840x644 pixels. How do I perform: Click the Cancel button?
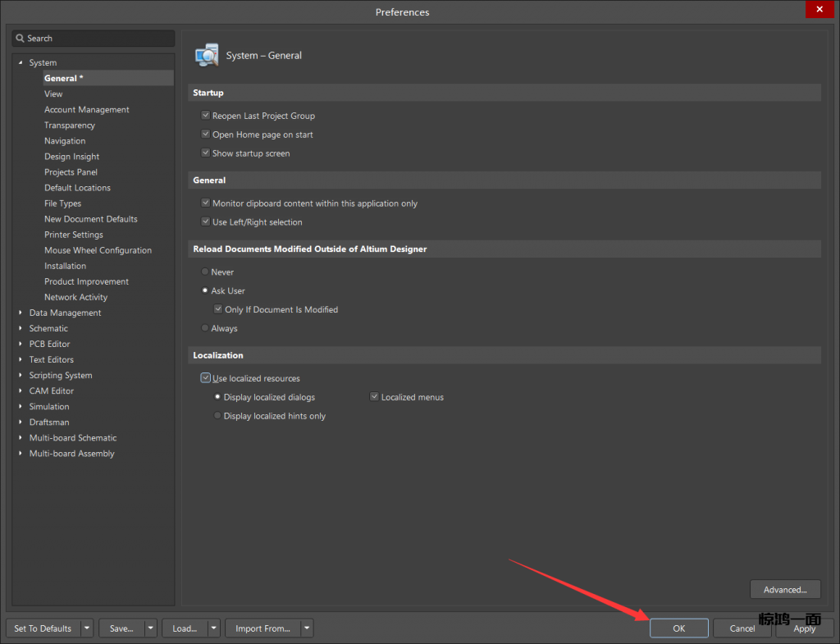click(x=742, y=628)
